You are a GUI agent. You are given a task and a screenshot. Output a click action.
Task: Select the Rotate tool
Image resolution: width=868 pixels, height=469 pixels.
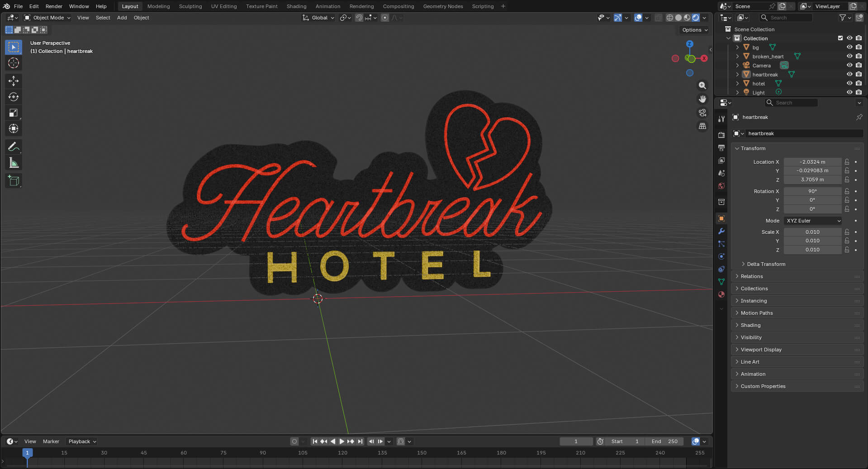(14, 97)
